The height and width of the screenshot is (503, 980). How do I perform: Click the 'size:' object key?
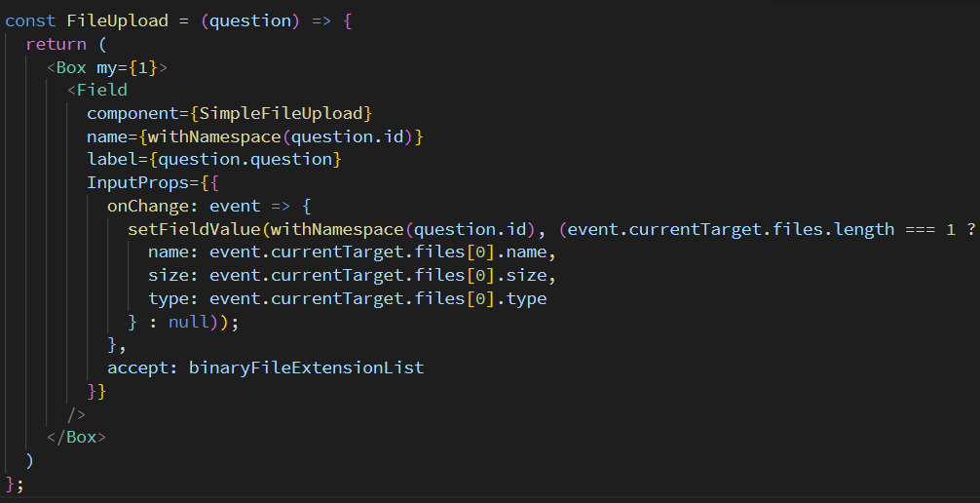(173, 275)
